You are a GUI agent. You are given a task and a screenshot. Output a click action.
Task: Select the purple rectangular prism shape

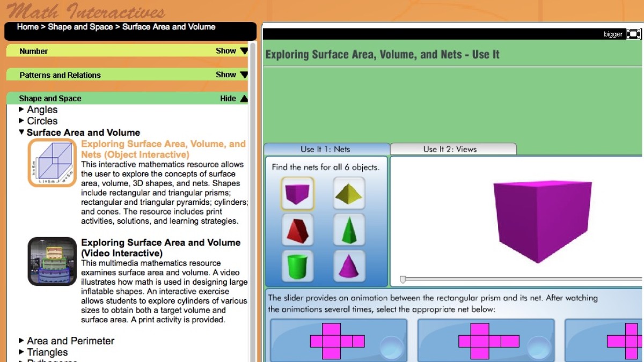297,193
